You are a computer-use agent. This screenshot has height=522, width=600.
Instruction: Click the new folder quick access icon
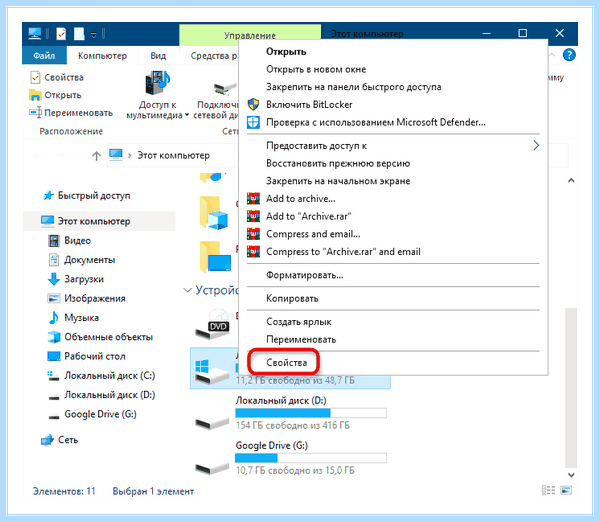[79, 34]
